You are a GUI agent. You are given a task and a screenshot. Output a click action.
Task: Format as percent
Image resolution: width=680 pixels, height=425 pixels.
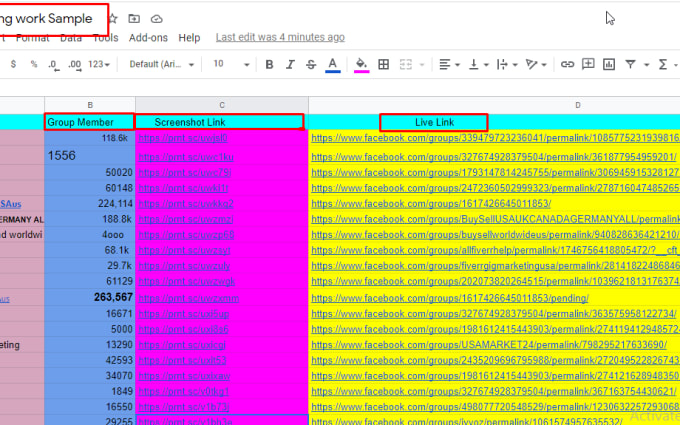pyautogui.click(x=34, y=64)
